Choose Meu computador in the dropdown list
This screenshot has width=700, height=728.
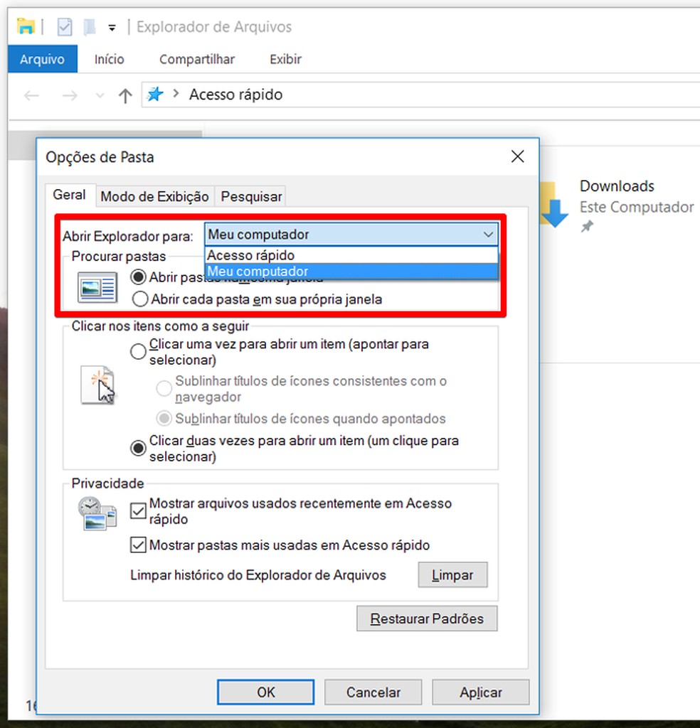click(351, 271)
